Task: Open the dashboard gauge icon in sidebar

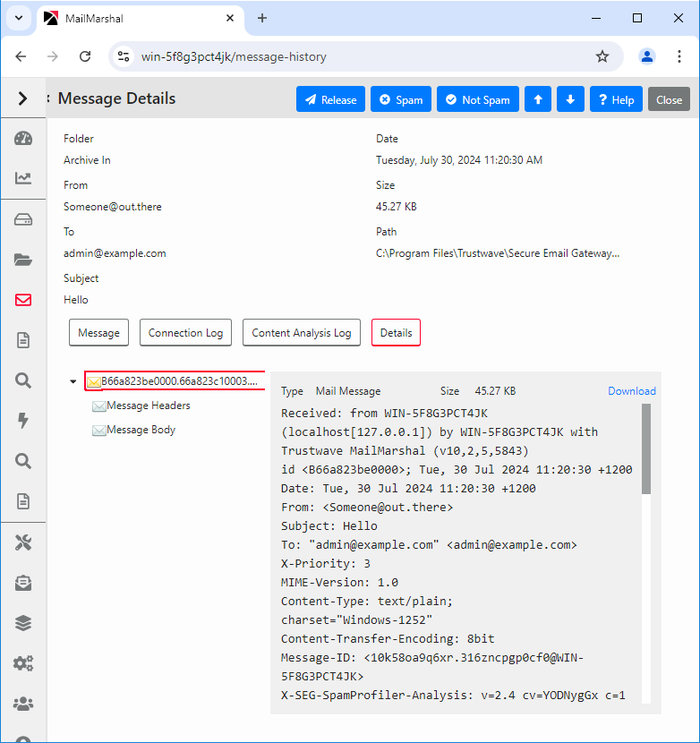Action: (23, 139)
